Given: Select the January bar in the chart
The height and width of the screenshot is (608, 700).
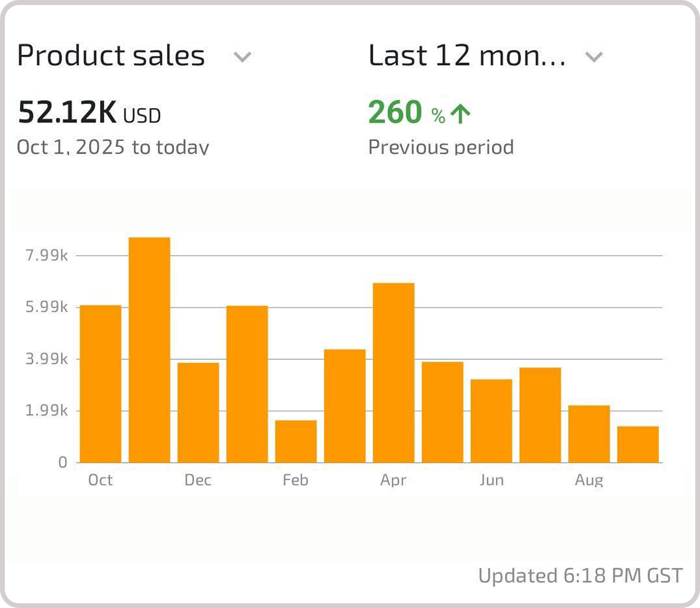Looking at the screenshot, I should point(247,384).
